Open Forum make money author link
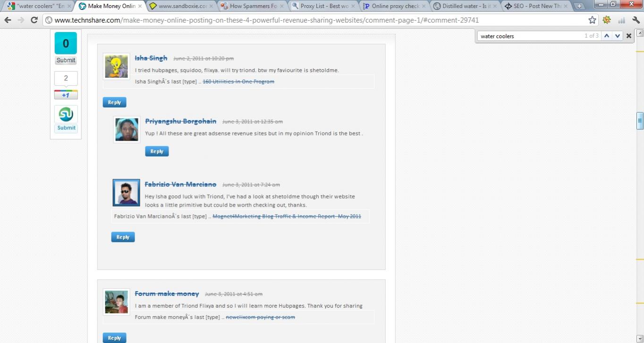Image resolution: width=644 pixels, height=343 pixels. (167, 293)
